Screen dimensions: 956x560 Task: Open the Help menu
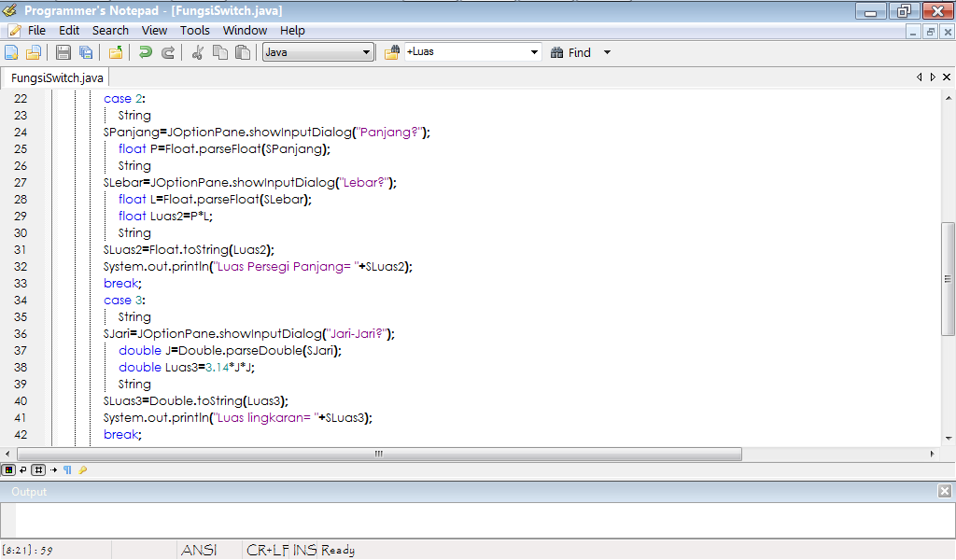(292, 31)
